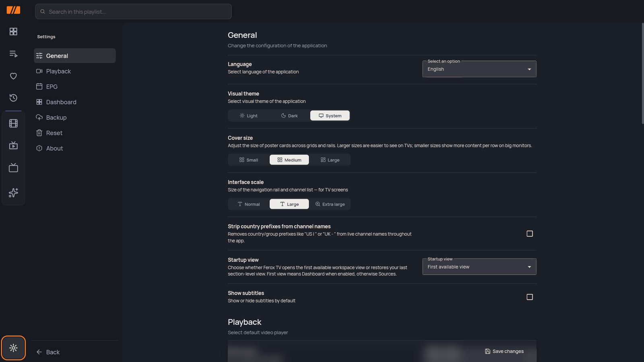Image resolution: width=644 pixels, height=362 pixels.
Task: Open the EPG settings section
Action: 75,87
